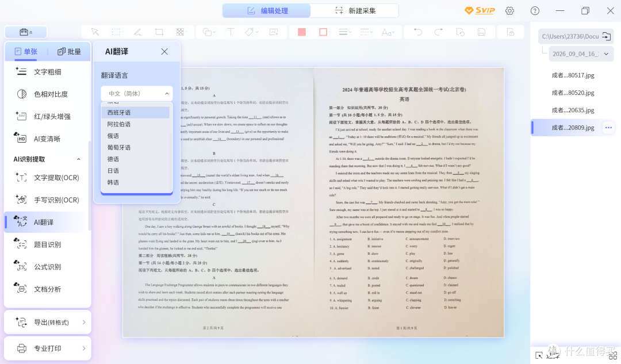Select the arrow pointer tool
The width and height of the screenshot is (621, 364).
pos(95,32)
